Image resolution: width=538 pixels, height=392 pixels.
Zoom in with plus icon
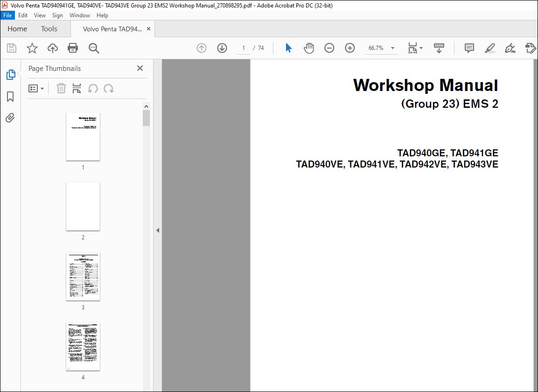[349, 48]
